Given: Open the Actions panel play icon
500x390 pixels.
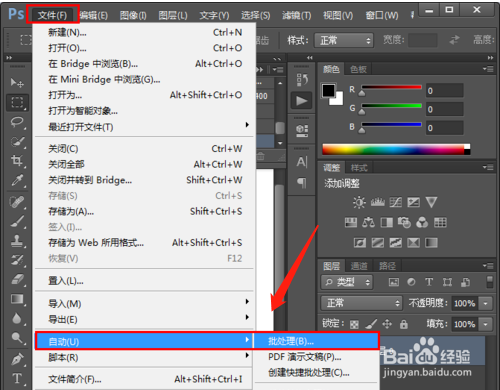Looking at the screenshot, I should 302,101.
